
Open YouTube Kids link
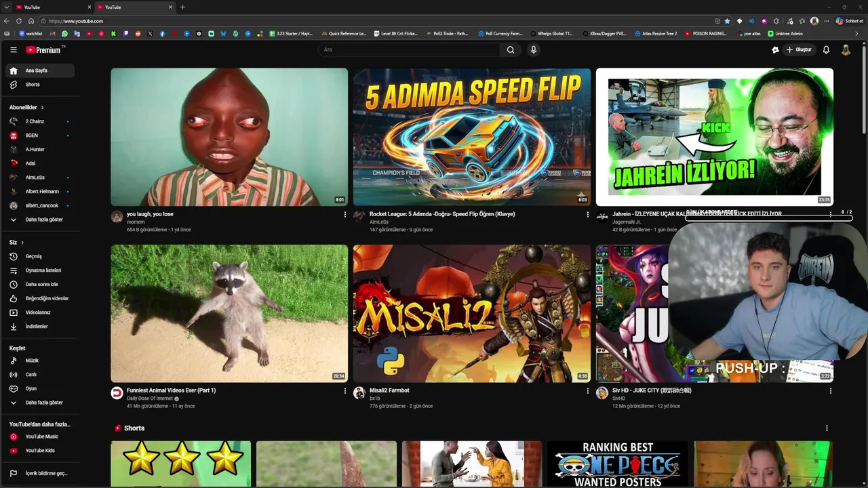pyautogui.click(x=40, y=450)
